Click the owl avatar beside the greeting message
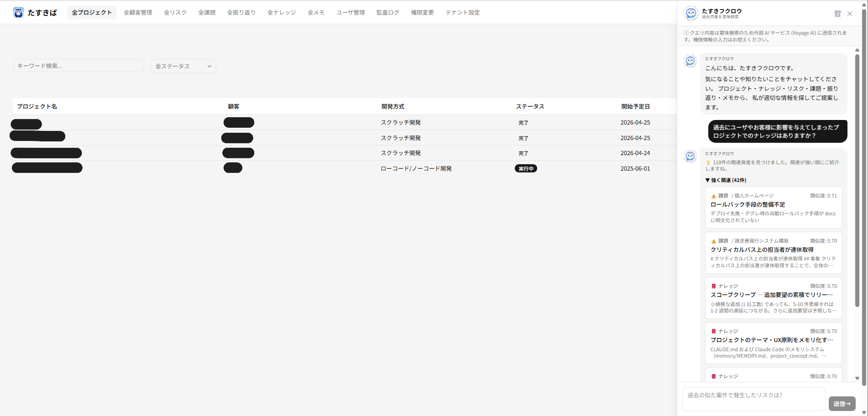The image size is (868, 416). coord(690,61)
